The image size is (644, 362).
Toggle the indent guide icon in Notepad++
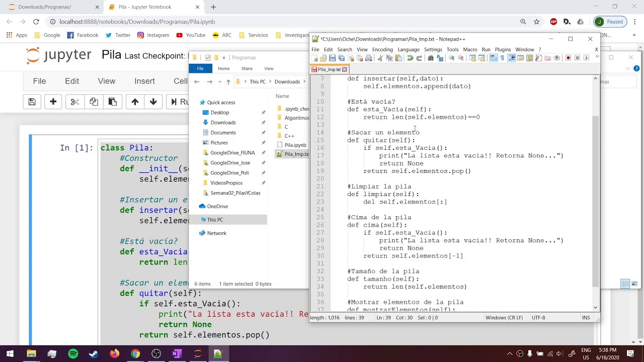point(512,58)
